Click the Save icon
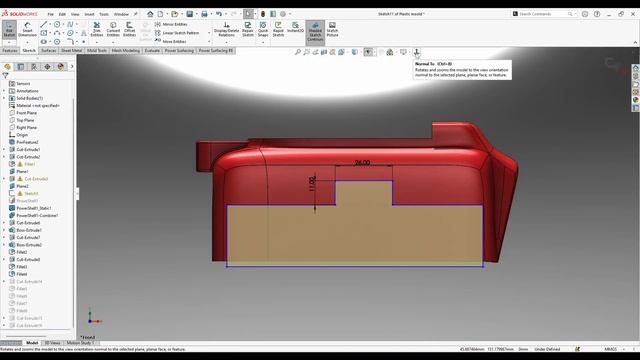The width and height of the screenshot is (640, 360). pyautogui.click(x=189, y=14)
